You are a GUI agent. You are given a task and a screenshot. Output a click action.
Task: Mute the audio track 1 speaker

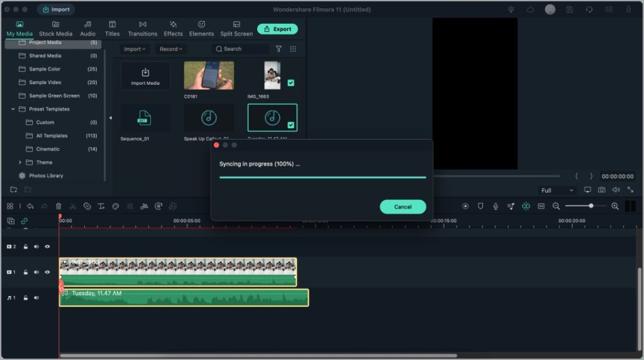pos(36,298)
